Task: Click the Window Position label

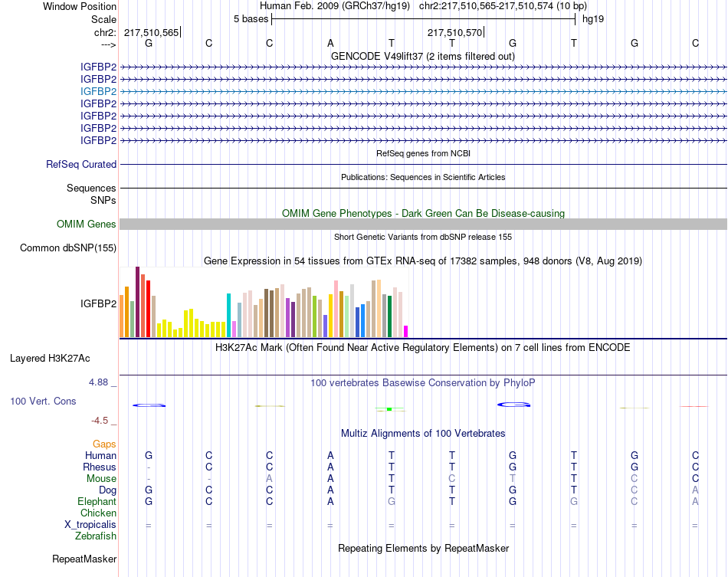Action: (80, 6)
